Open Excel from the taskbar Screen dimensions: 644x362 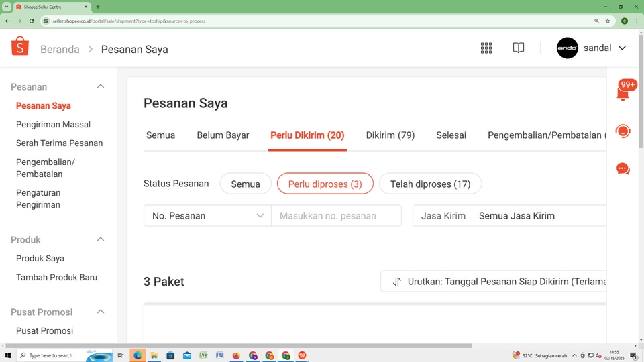click(203, 355)
